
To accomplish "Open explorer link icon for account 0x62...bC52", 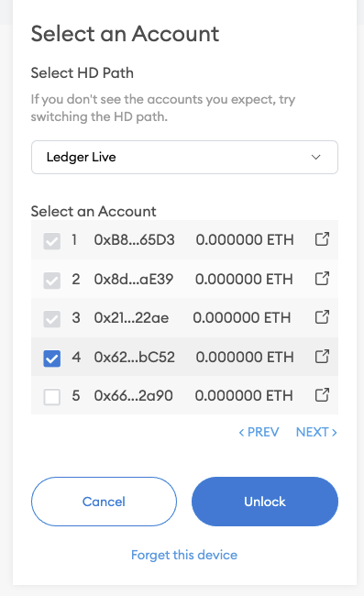I will coord(322,357).
